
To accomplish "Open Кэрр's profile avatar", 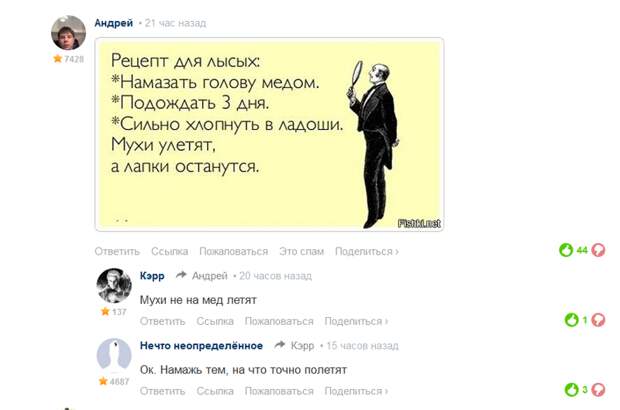I will [114, 285].
